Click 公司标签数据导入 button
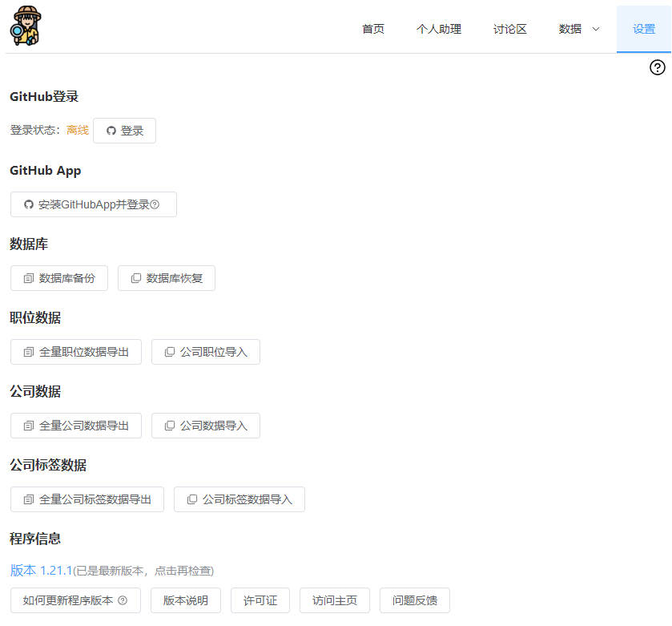This screenshot has height=626, width=672. click(239, 499)
